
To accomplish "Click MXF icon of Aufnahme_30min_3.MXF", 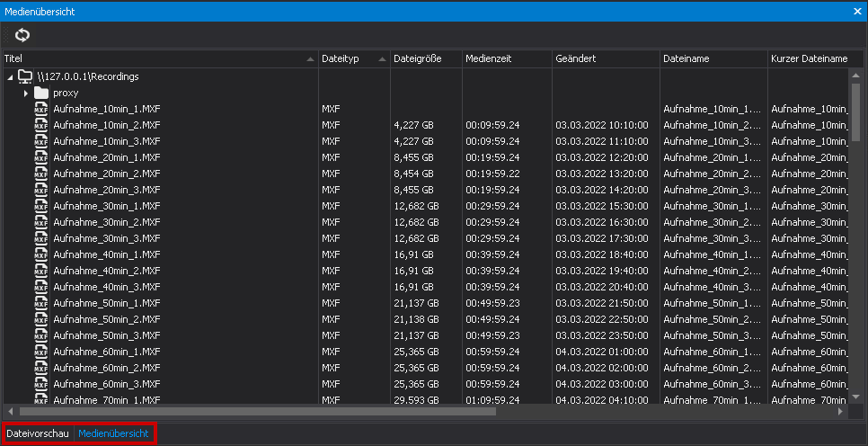I will point(41,239).
